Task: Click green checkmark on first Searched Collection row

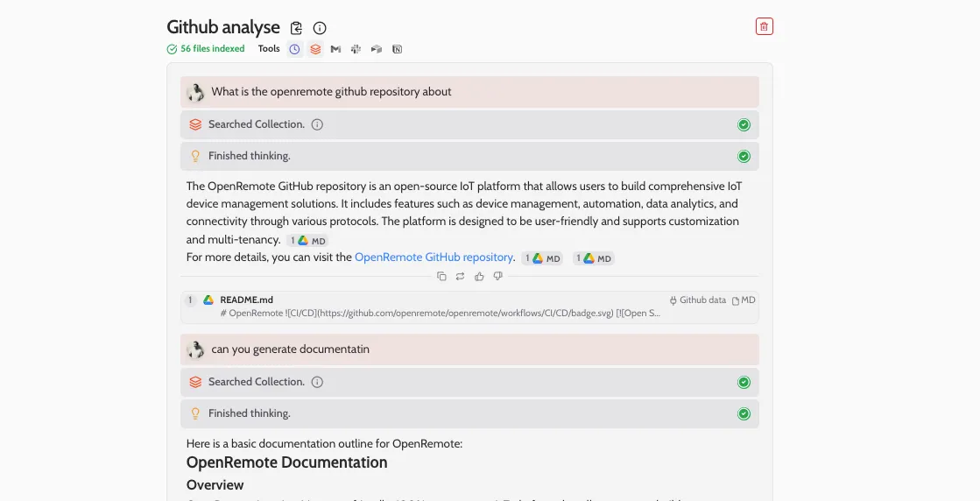Action: point(744,125)
